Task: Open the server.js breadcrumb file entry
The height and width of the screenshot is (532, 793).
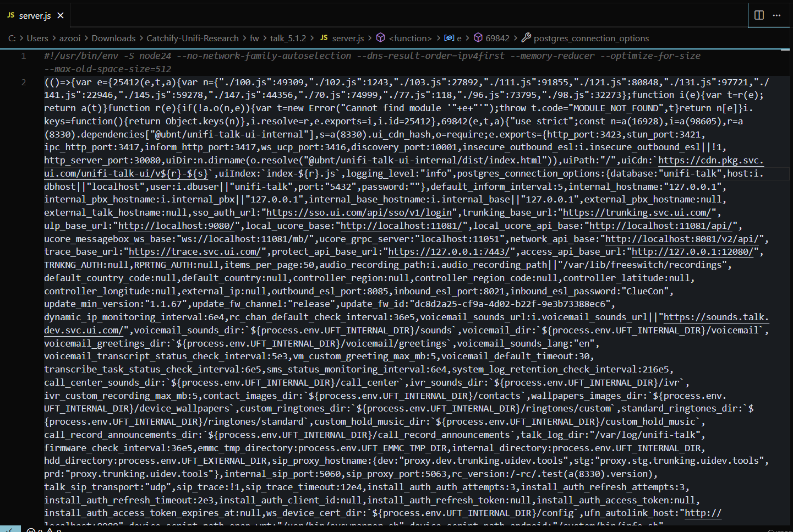Action: [348, 39]
